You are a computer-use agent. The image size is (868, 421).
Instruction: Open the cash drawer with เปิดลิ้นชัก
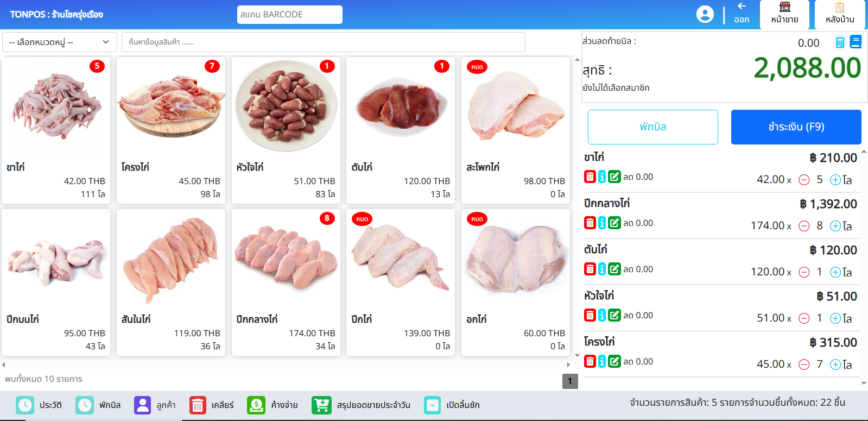pyautogui.click(x=432, y=405)
